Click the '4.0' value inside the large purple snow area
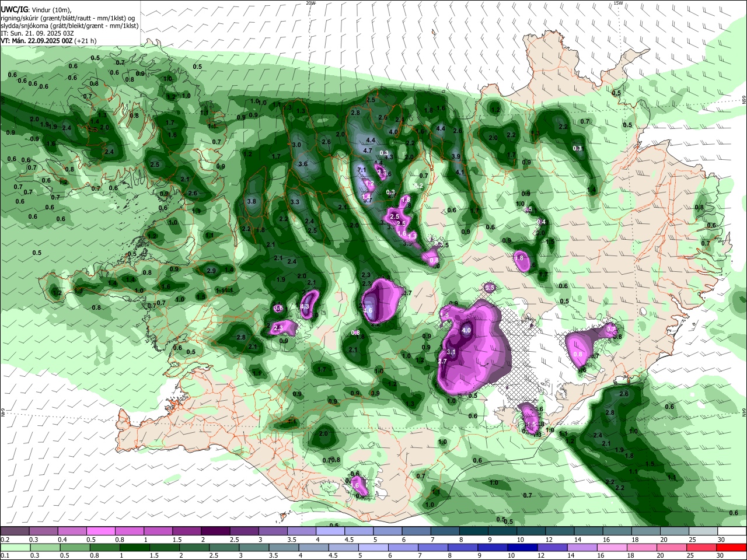 pos(466,331)
